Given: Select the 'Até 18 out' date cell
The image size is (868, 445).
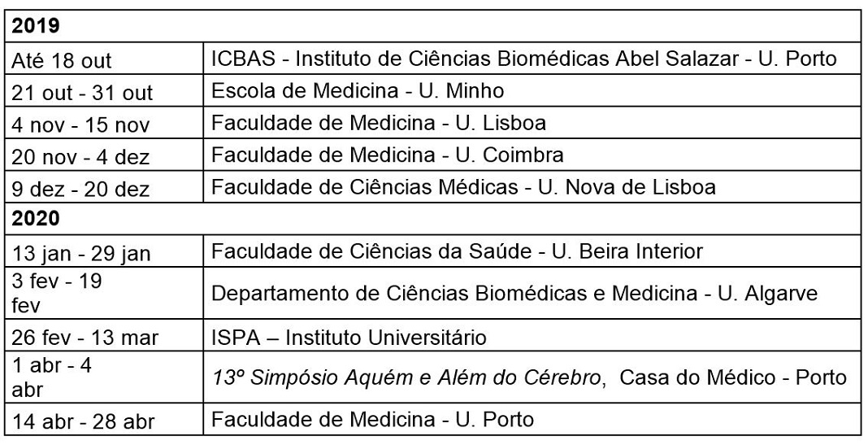Looking at the screenshot, I should click(x=103, y=59).
